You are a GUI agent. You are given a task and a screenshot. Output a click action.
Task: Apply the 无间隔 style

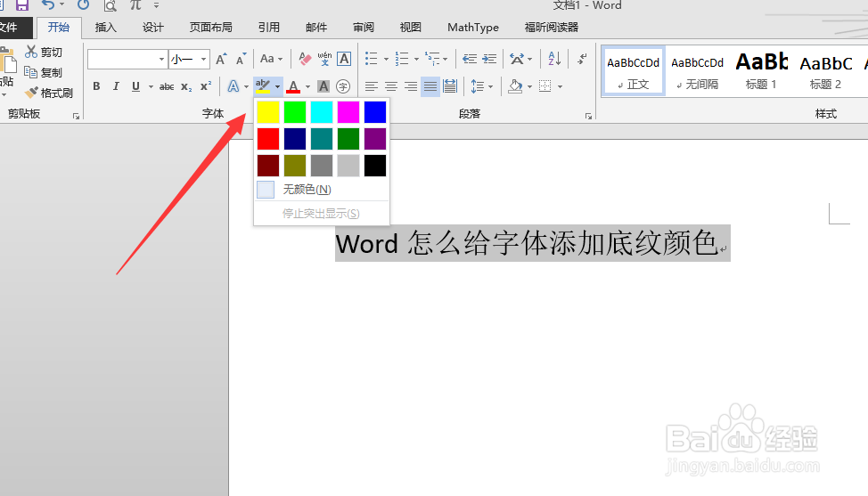point(698,71)
